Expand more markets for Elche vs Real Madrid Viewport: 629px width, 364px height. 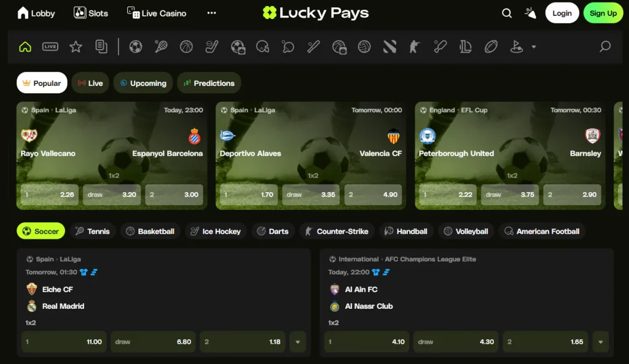[x=298, y=341]
